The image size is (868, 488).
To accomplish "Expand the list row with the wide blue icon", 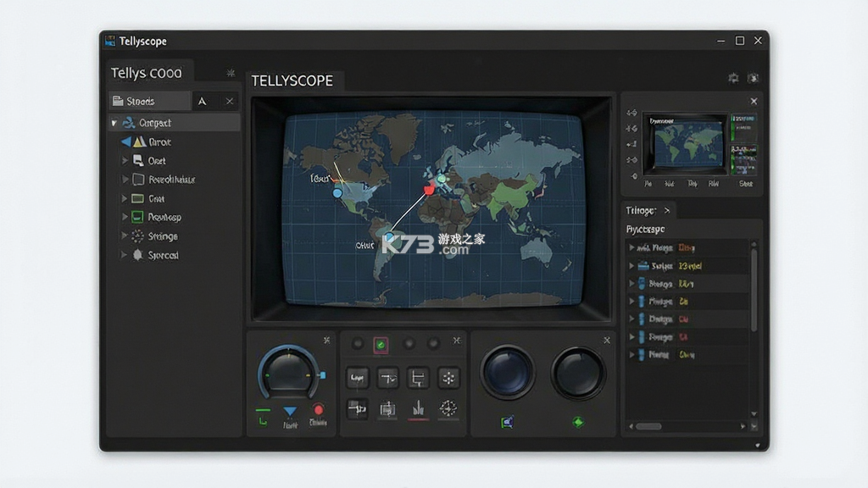I will pos(631,266).
